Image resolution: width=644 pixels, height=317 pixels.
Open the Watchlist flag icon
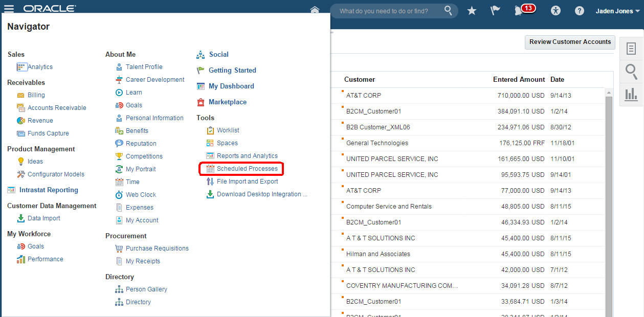(x=495, y=11)
